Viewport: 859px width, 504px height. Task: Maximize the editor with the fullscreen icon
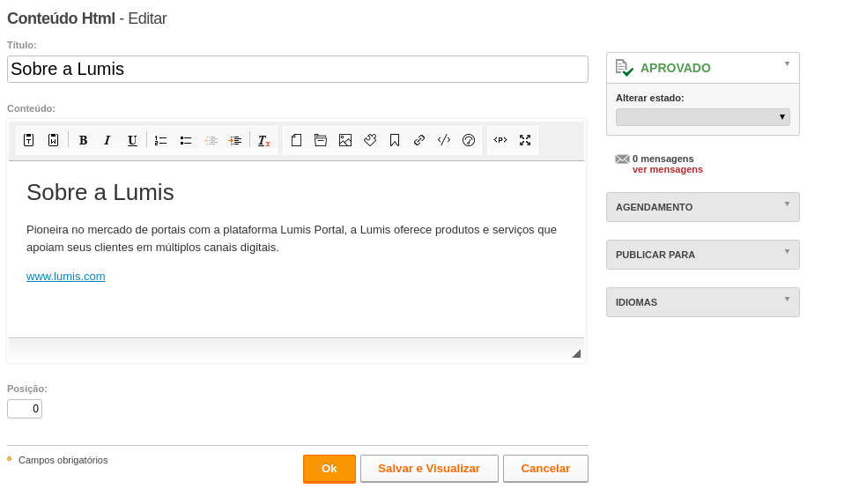click(525, 140)
